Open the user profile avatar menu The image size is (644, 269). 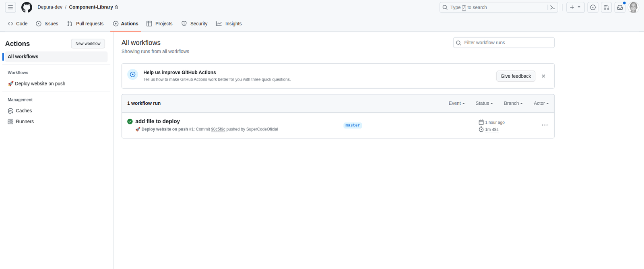click(x=634, y=7)
